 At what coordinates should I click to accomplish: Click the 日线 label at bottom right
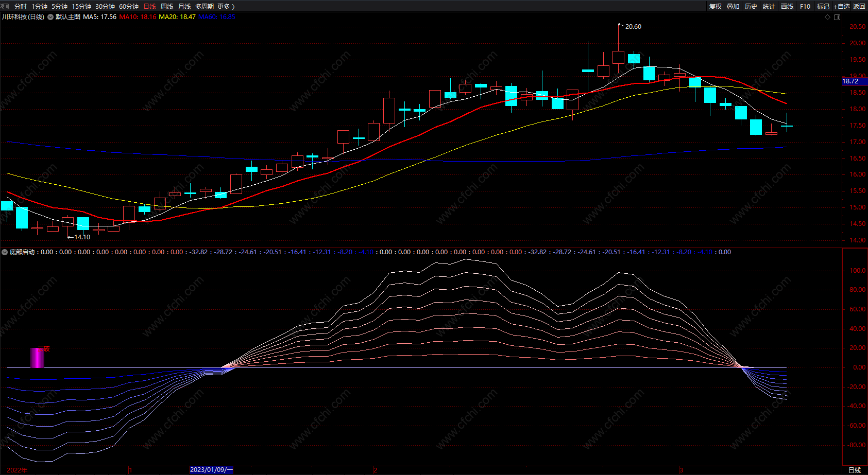(x=855, y=470)
